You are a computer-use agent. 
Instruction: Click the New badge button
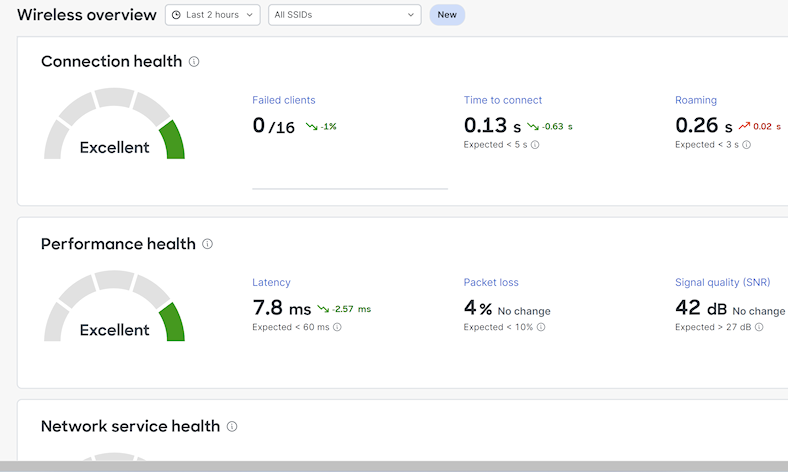pos(447,15)
